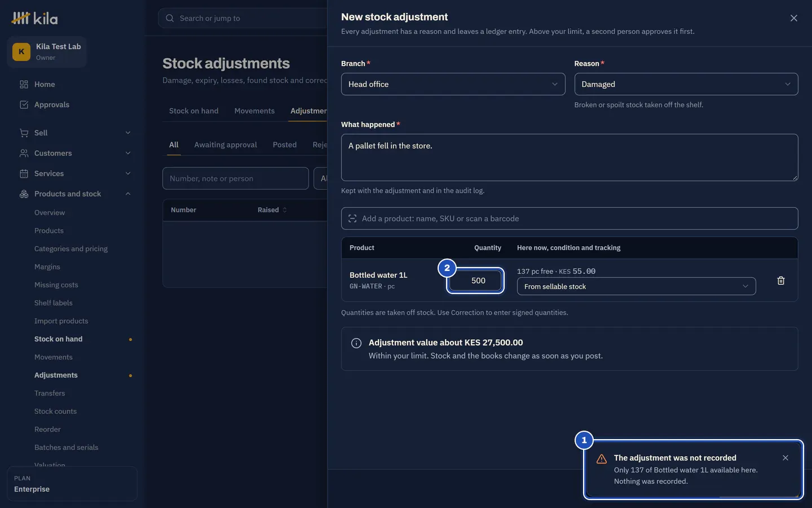Select the Awaiting approval filter tab

coord(226,145)
